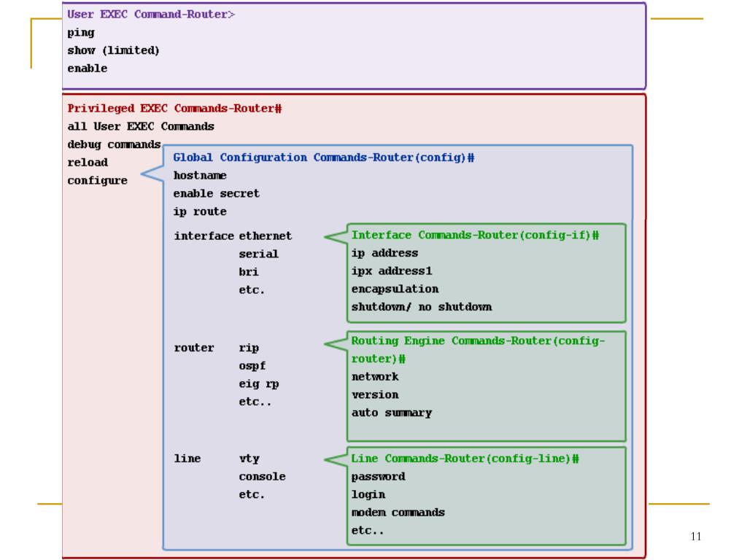Viewport: 747px width, 560px height.
Task: Select the 'eig rp' routing protocol
Action: (x=259, y=384)
